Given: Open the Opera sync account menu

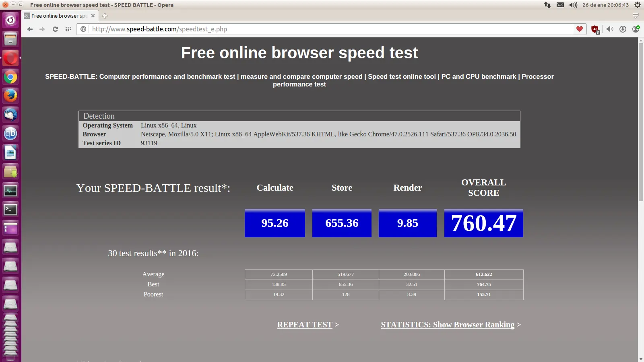Looking at the screenshot, I should tap(636, 29).
